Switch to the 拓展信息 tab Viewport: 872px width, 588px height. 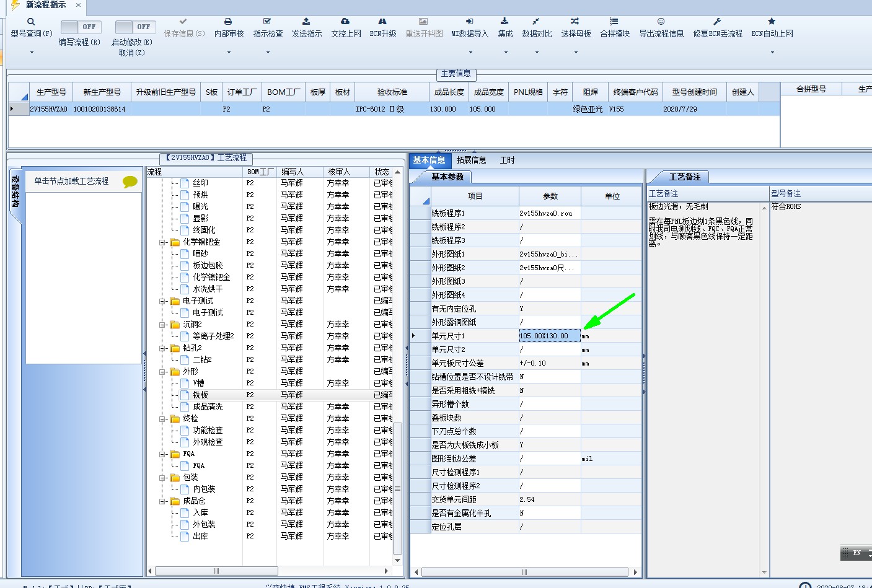(471, 160)
